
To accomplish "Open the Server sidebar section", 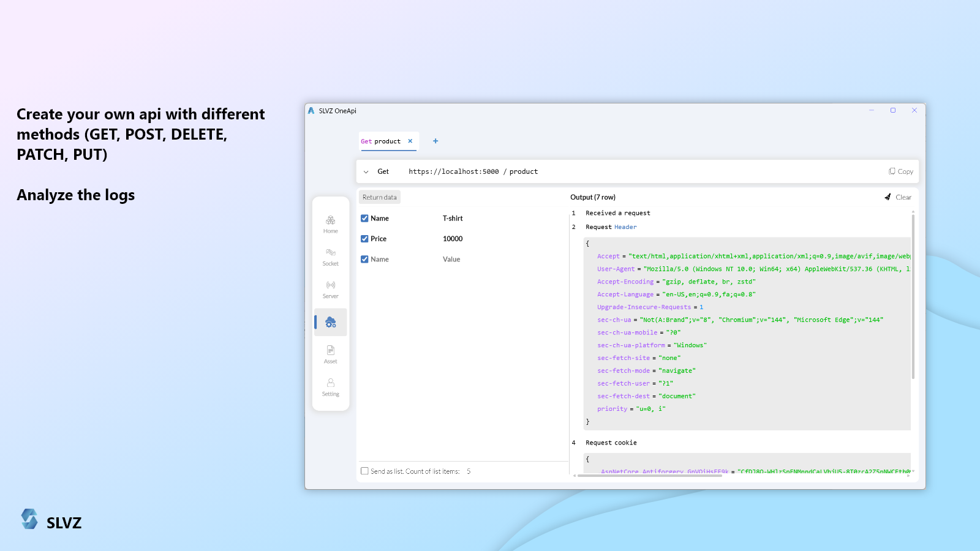I will pos(330,289).
